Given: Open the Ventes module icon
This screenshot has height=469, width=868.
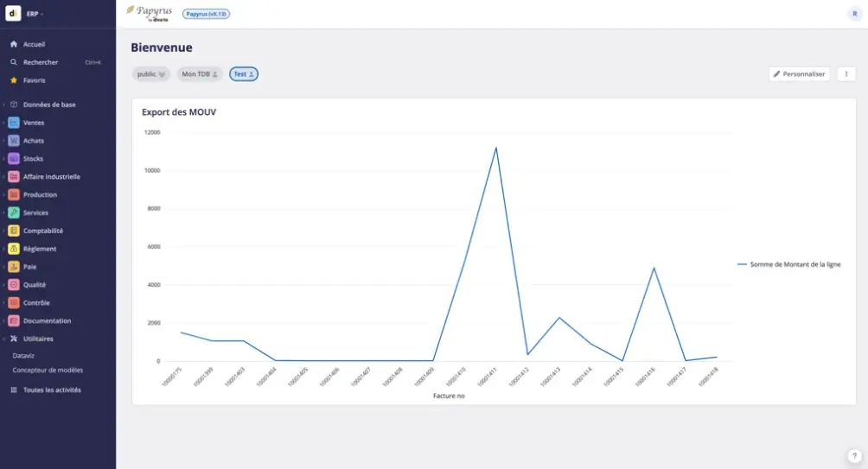Looking at the screenshot, I should tap(14, 123).
